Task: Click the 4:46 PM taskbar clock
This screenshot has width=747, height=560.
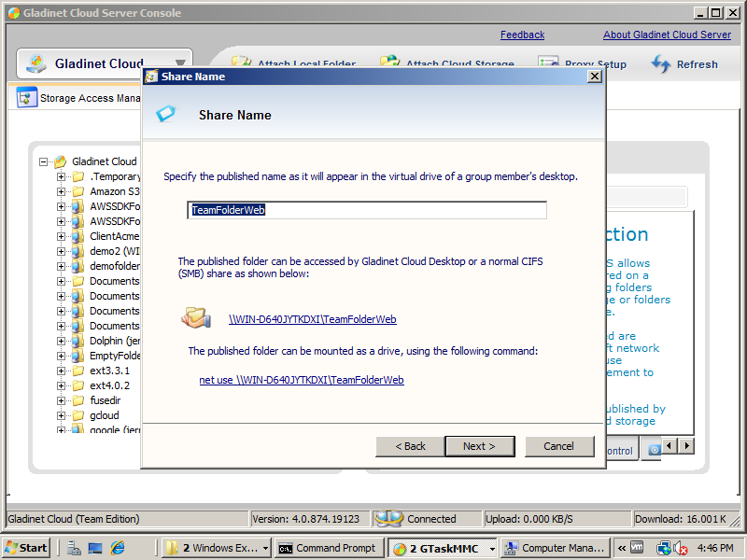Action: coord(715,548)
